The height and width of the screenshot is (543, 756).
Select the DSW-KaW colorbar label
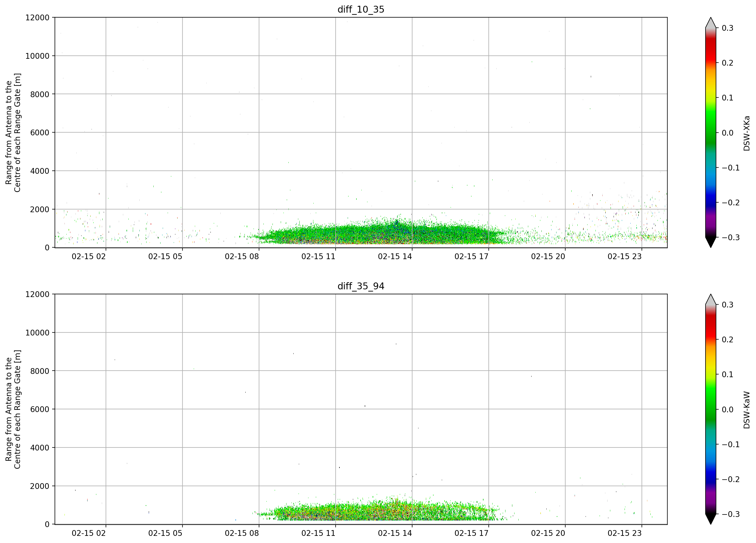[x=746, y=410]
